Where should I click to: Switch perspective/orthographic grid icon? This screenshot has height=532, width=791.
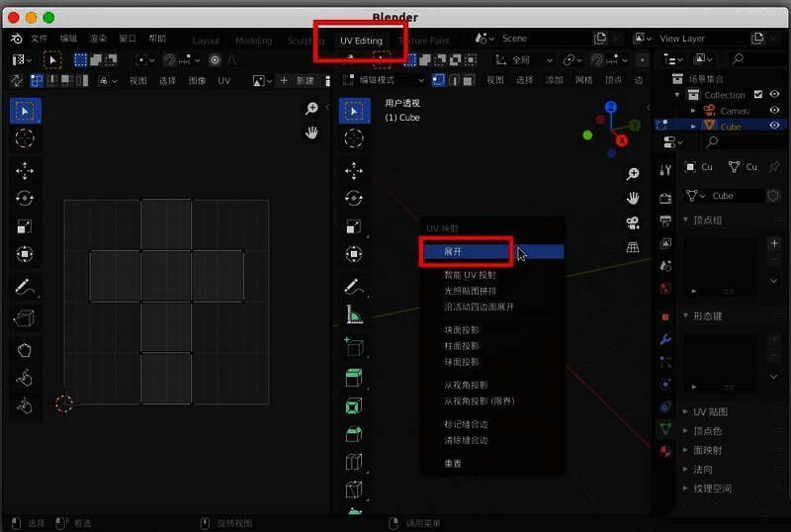pyautogui.click(x=633, y=247)
